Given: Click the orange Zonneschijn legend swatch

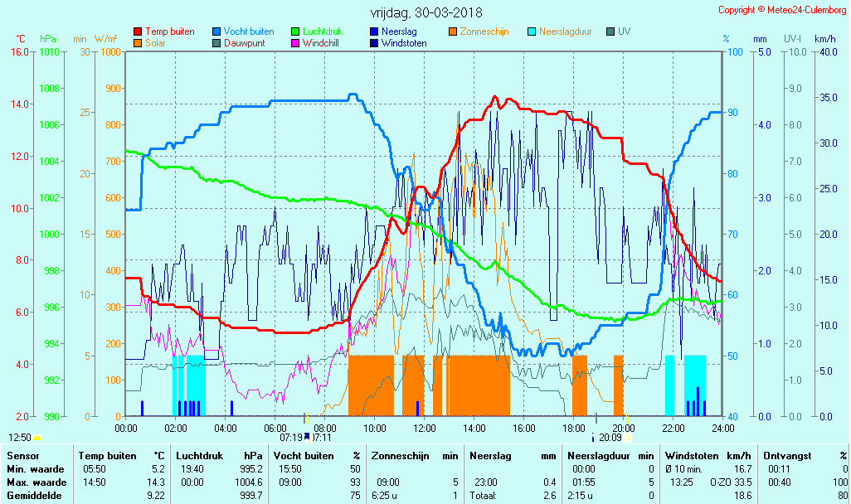Looking at the screenshot, I should (x=453, y=31).
